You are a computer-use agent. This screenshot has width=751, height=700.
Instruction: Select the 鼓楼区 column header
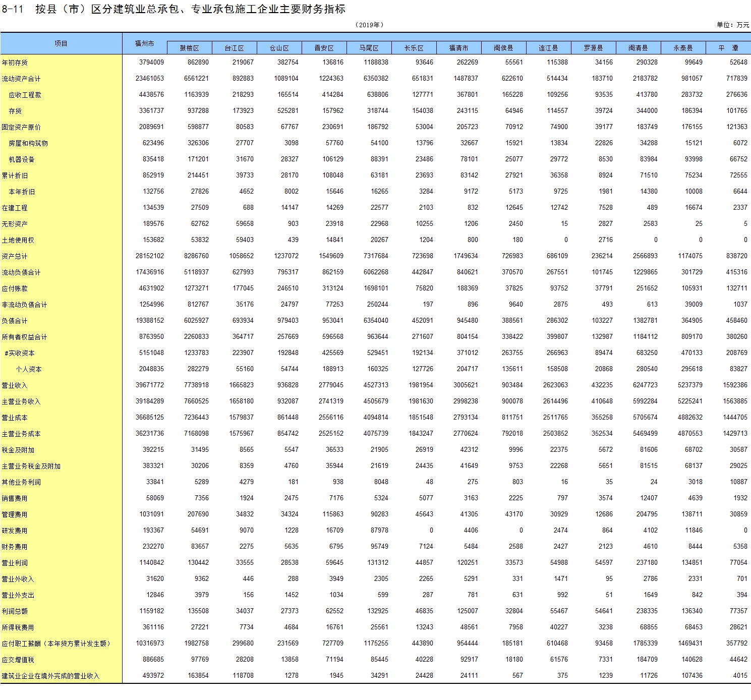189,48
